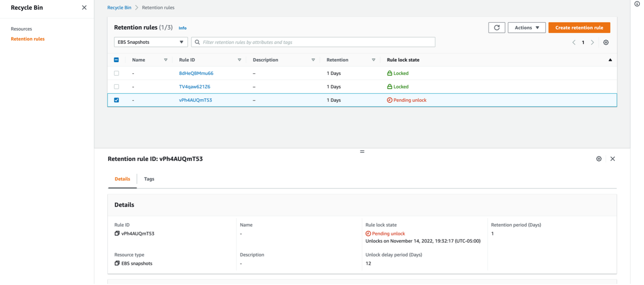The image size is (644, 285).
Task: Click page number 1 in pagination
Action: coord(583,42)
